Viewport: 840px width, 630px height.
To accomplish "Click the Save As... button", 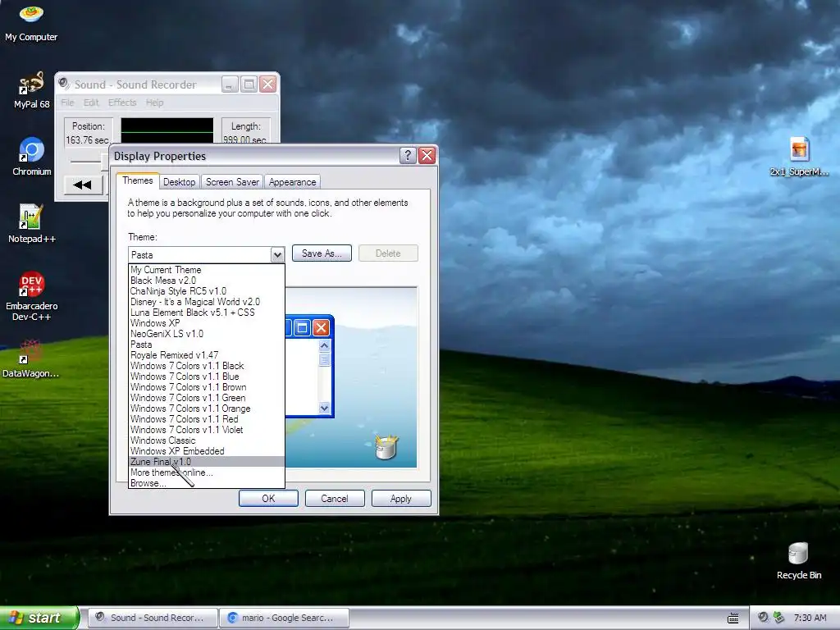I will point(322,253).
